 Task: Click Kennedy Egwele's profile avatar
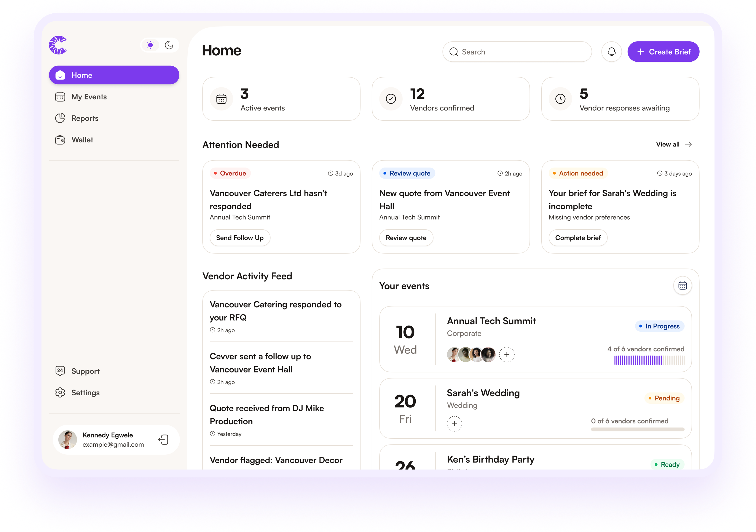pyautogui.click(x=67, y=440)
